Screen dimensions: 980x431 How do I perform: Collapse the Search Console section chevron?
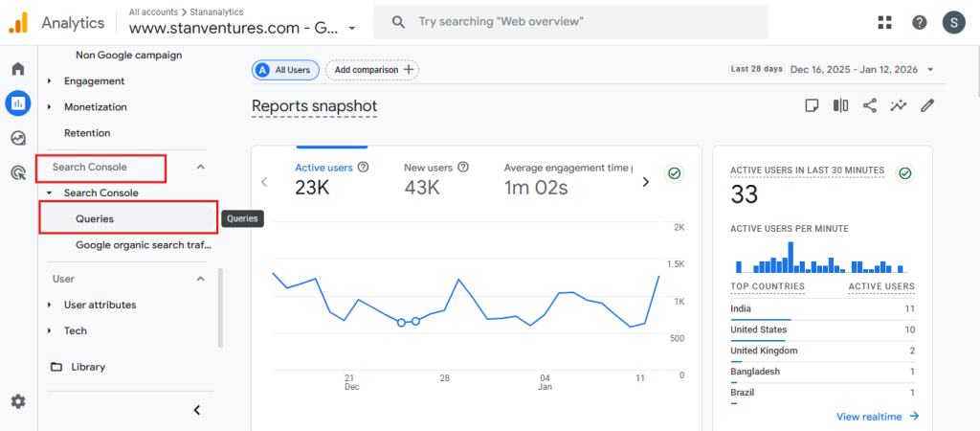point(200,168)
